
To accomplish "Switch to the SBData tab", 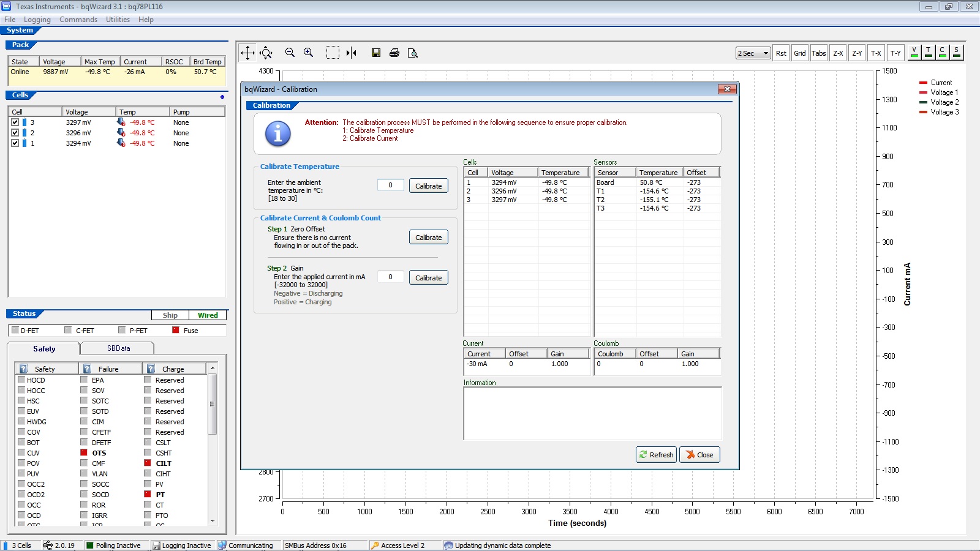I will 118,348.
